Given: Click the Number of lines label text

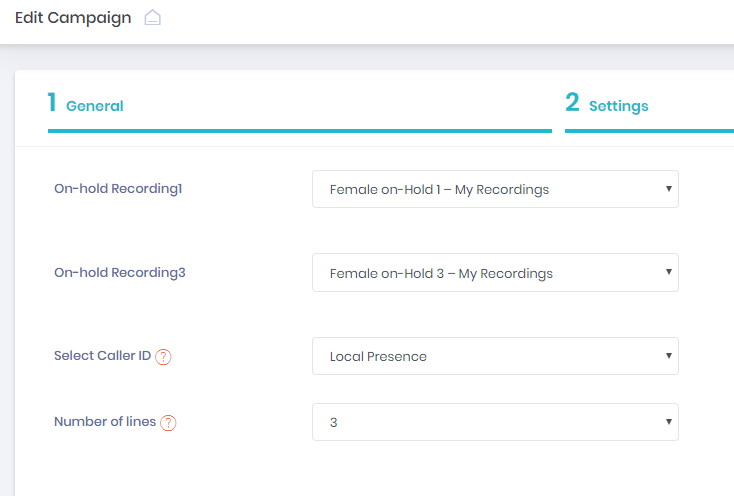Looking at the screenshot, I should [105, 422].
